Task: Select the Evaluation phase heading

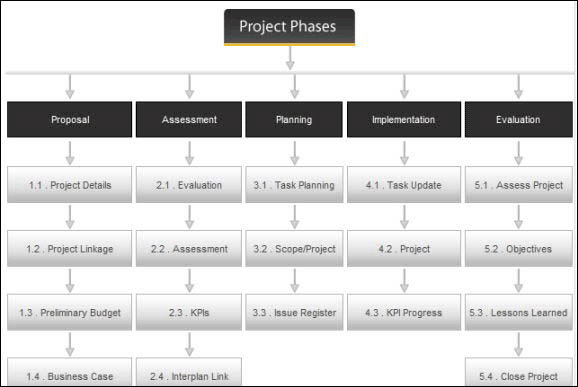Action: pos(519,119)
